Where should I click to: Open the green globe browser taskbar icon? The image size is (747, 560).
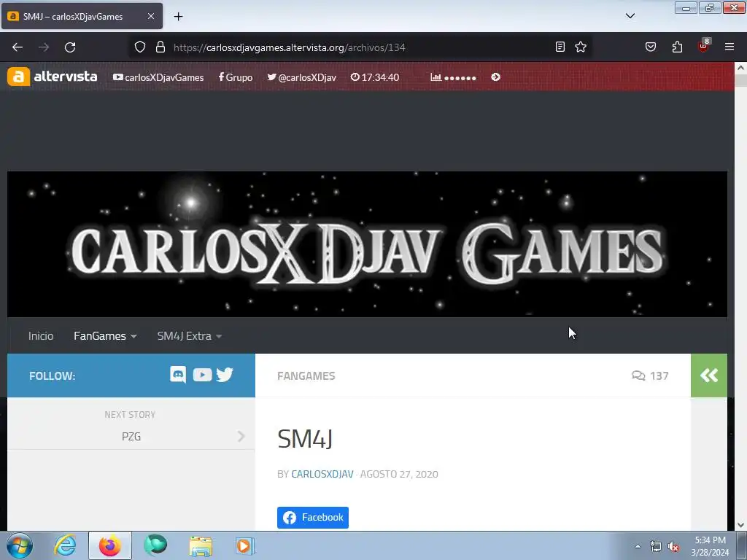pos(155,545)
